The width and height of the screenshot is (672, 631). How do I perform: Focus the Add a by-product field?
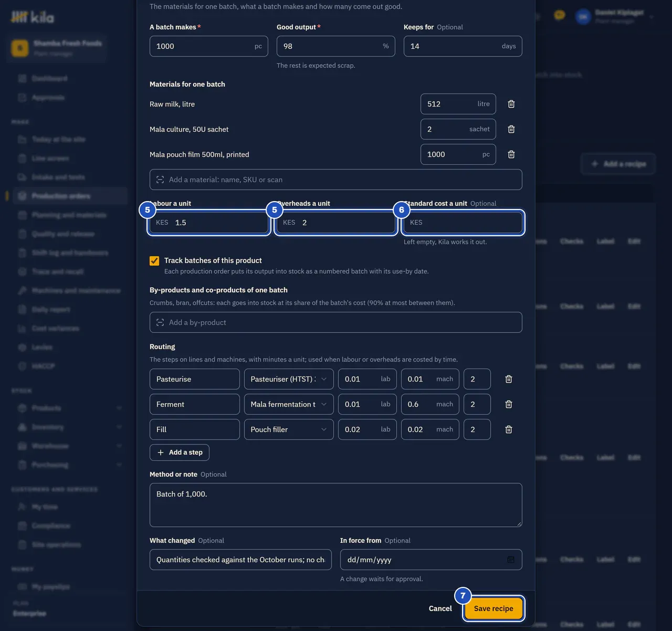click(x=336, y=322)
